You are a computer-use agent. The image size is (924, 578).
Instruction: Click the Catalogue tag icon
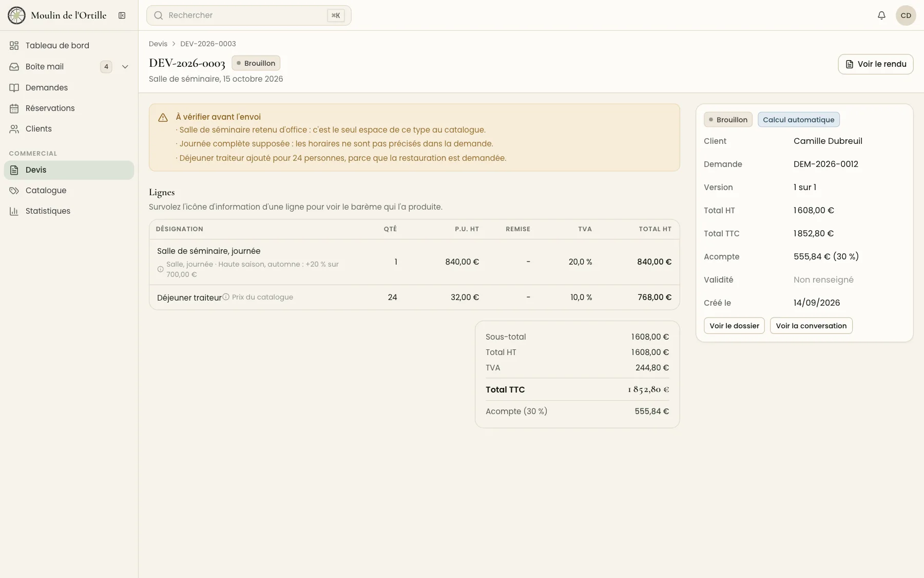tap(14, 191)
